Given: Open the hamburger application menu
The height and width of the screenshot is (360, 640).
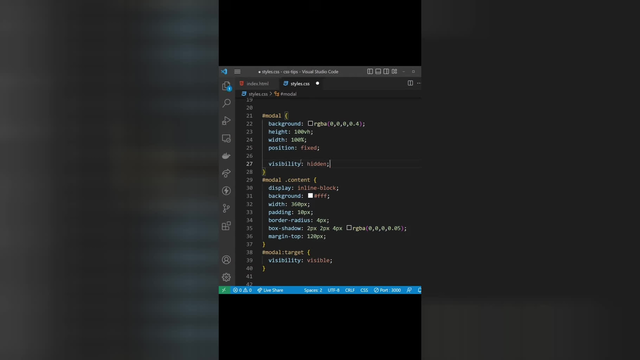Looking at the screenshot, I should pos(237,71).
